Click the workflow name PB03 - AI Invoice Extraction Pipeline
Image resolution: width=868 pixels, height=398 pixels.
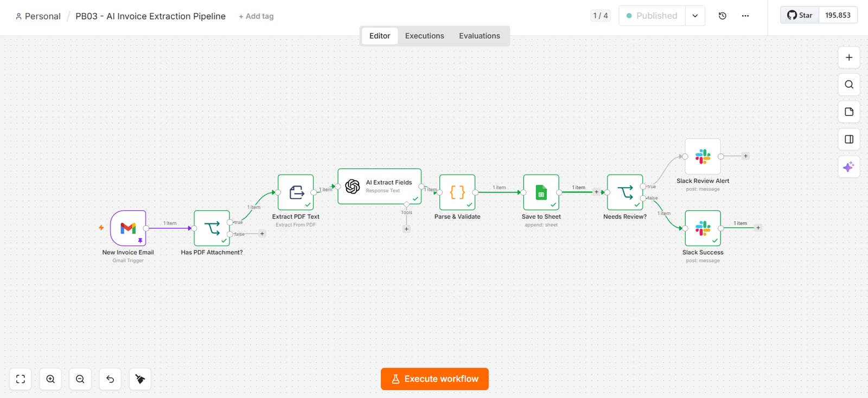pos(150,16)
